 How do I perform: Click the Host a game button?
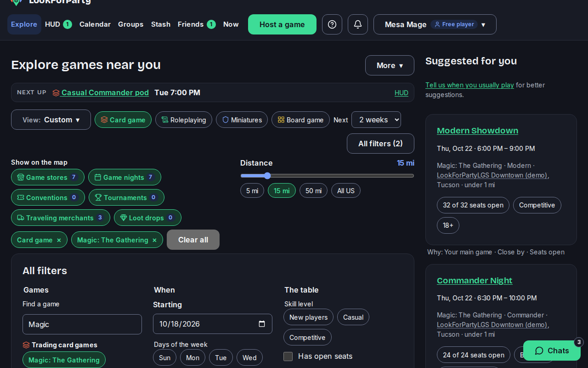(x=282, y=24)
